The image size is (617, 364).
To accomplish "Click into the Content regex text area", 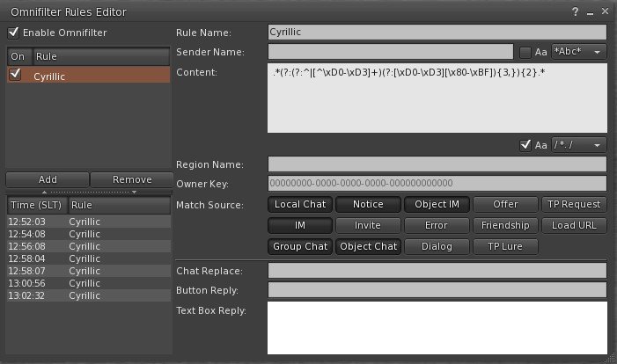I will pyautogui.click(x=437, y=98).
